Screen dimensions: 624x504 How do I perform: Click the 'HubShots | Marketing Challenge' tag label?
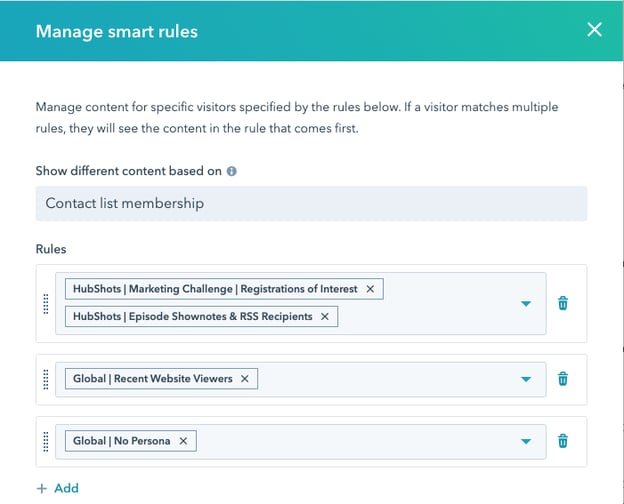pyautogui.click(x=214, y=289)
